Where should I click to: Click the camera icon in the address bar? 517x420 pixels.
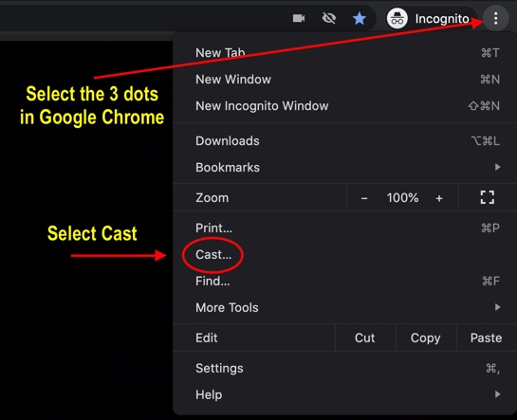(299, 18)
